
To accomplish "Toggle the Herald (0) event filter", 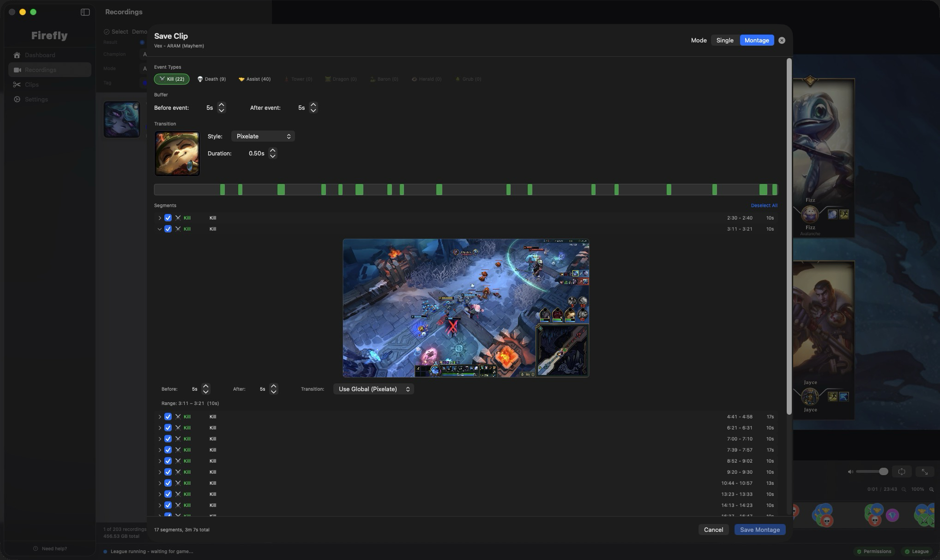I will click(427, 79).
